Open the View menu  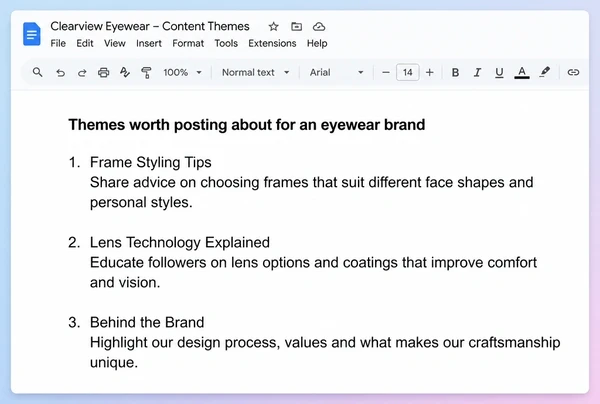(115, 43)
